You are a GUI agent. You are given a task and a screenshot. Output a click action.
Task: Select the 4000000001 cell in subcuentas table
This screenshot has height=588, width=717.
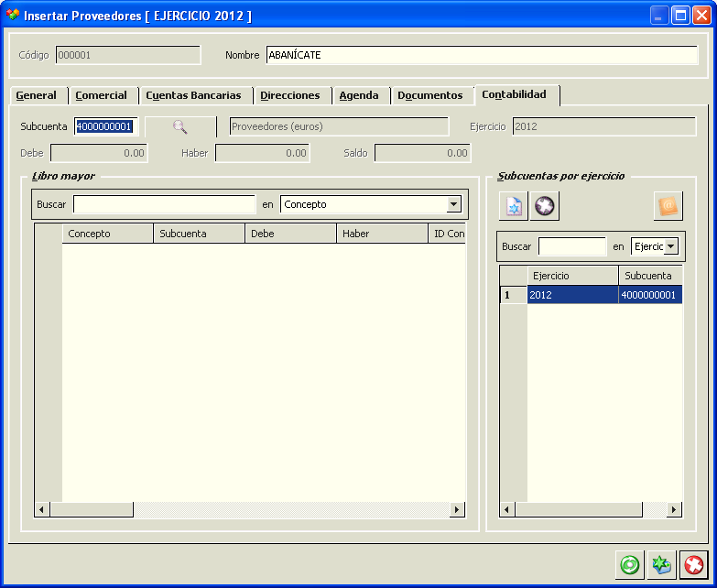click(651, 295)
